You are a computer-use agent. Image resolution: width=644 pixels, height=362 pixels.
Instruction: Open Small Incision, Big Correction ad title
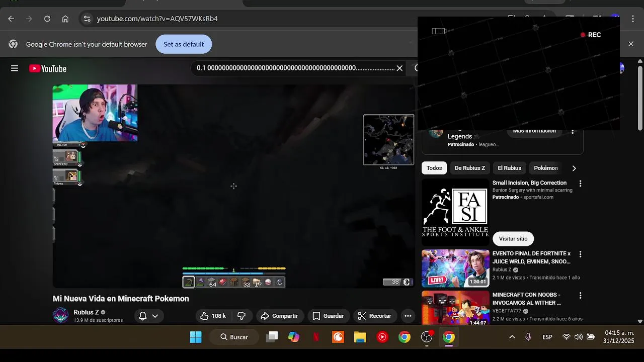pyautogui.click(x=529, y=183)
